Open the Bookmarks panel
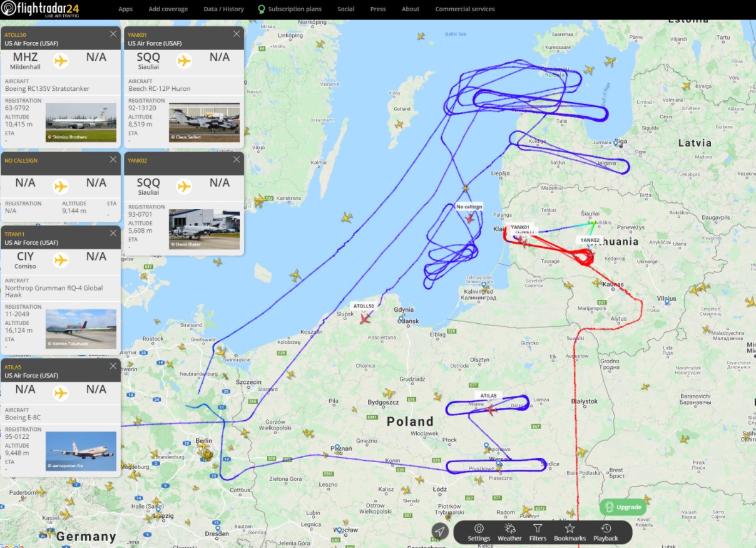The width and height of the screenshot is (756, 548). pos(570,532)
